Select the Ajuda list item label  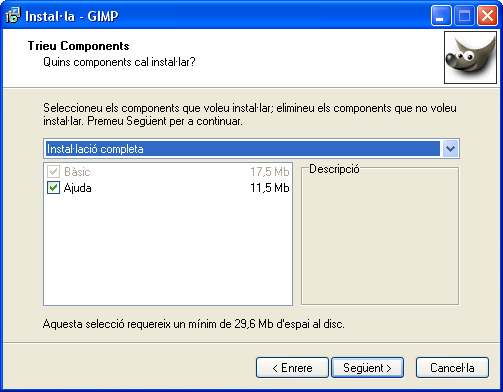click(x=77, y=188)
